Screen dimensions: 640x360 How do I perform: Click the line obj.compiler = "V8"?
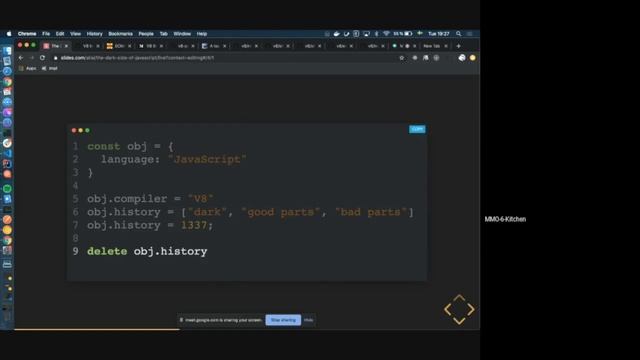tap(150, 199)
